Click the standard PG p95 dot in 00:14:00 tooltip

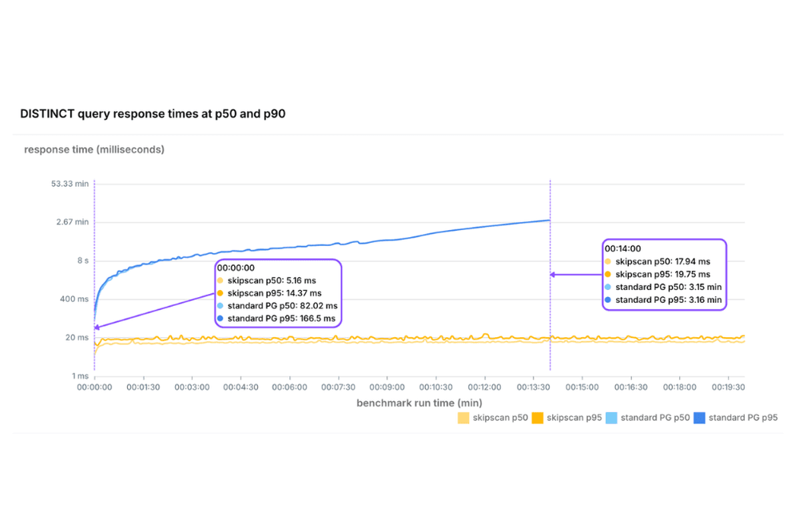tap(609, 300)
